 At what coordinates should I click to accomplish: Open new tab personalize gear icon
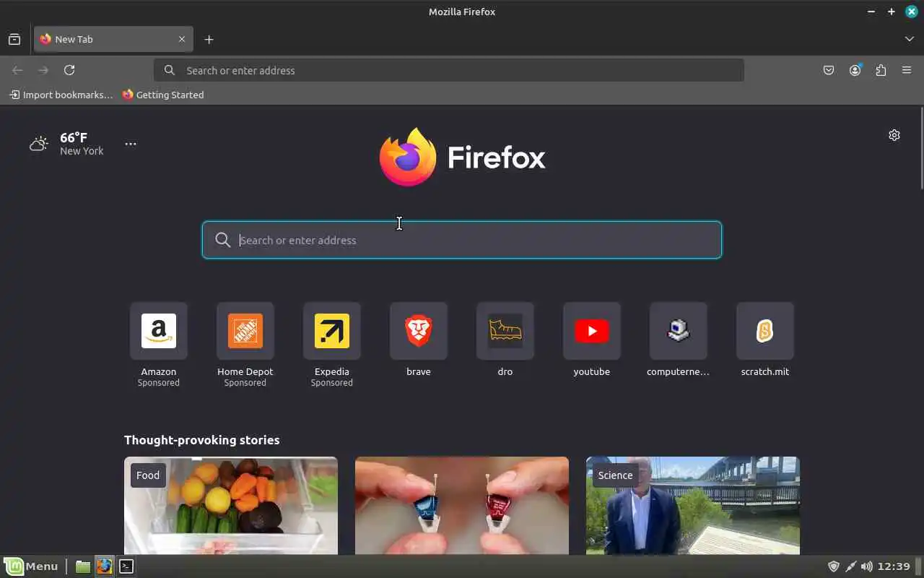(x=894, y=135)
